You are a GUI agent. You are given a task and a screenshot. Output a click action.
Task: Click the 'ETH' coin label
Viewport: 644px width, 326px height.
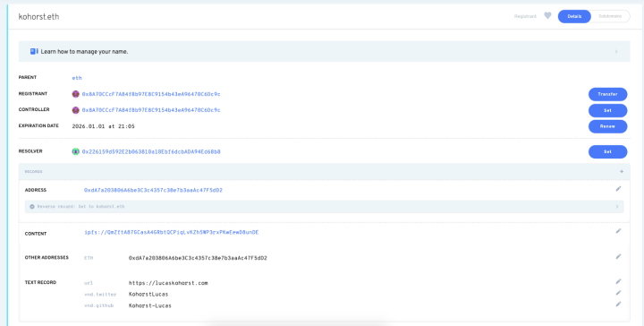[89, 258]
